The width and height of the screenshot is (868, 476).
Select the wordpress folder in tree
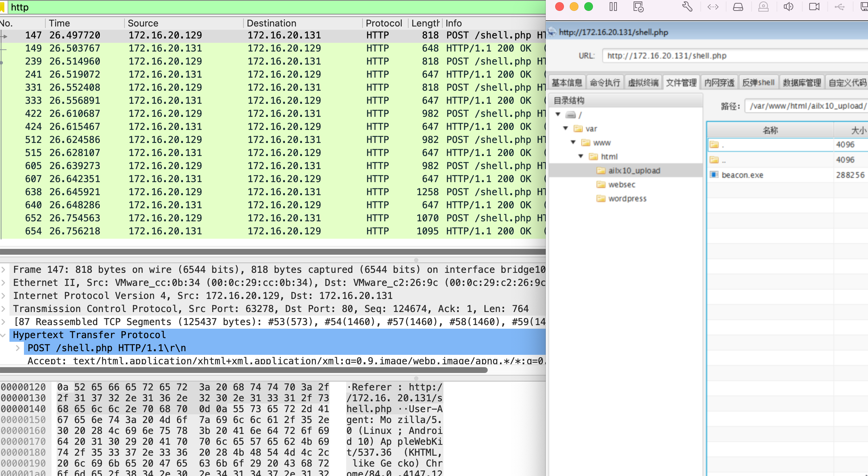(x=627, y=198)
